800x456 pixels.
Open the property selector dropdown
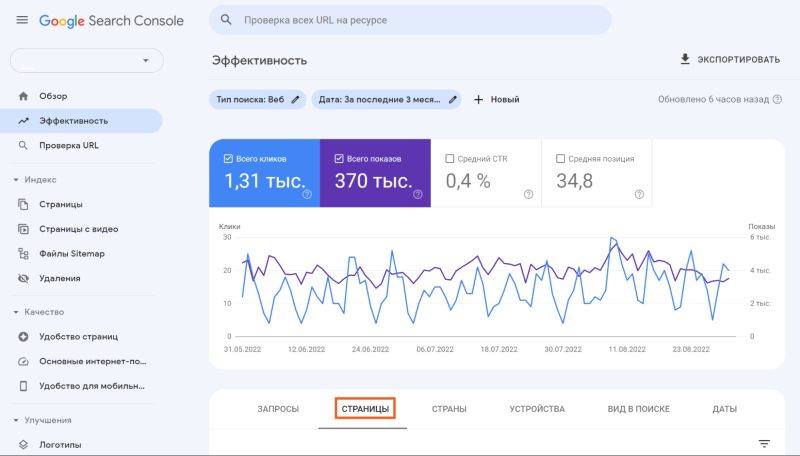click(87, 60)
